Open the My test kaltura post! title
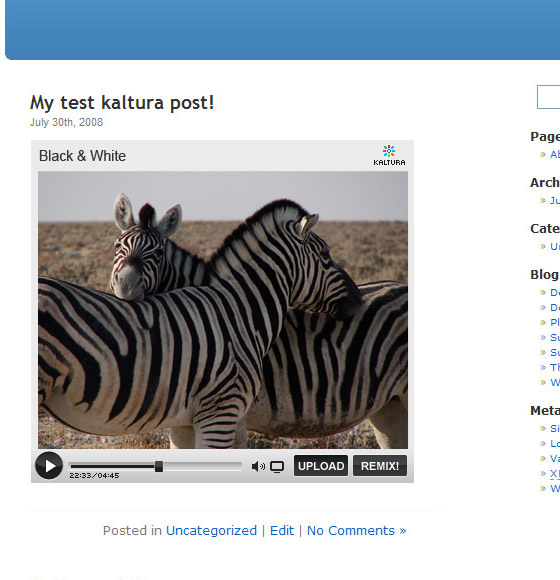 coord(122,103)
